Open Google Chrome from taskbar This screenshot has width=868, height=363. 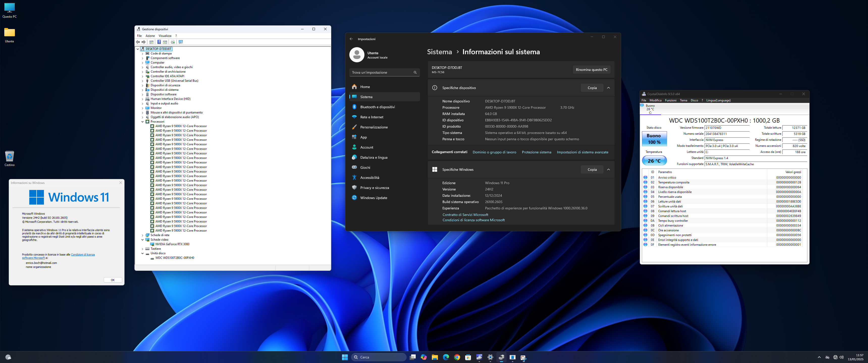[457, 357]
